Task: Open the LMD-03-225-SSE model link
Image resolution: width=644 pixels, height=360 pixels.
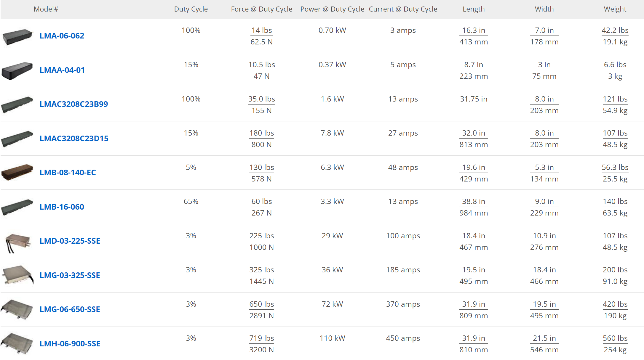Action: [70, 241]
